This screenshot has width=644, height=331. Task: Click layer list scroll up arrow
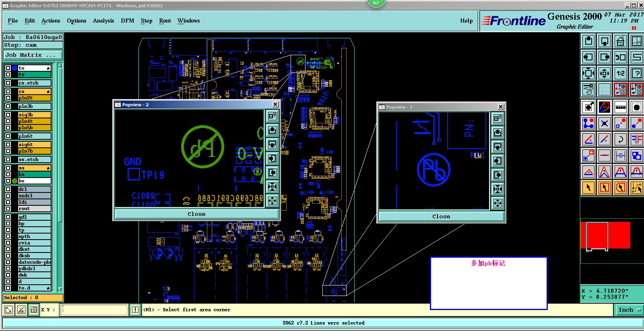(x=60, y=65)
